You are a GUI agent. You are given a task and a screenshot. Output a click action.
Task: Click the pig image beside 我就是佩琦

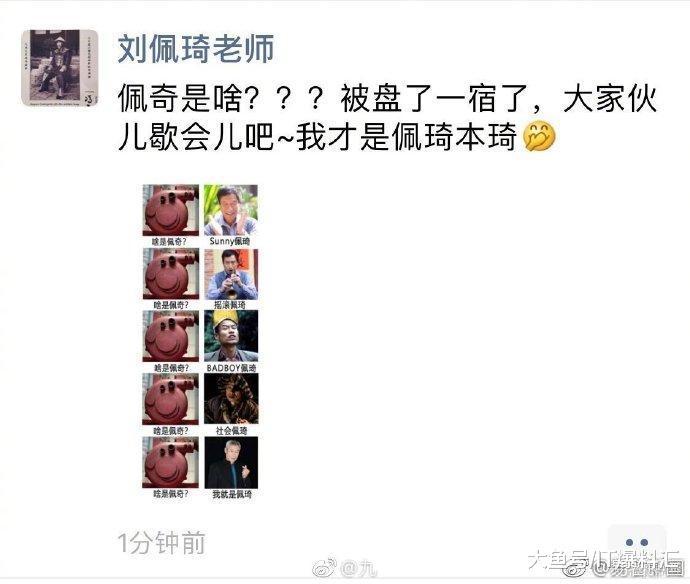(171, 463)
